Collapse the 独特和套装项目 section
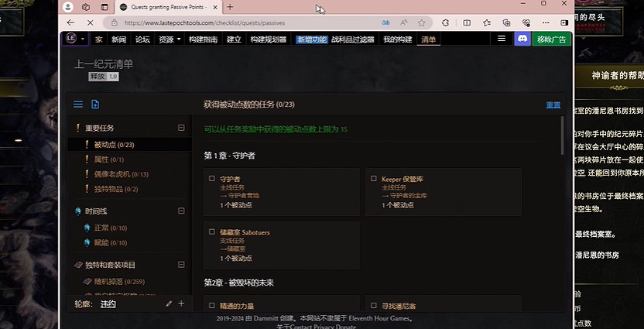Viewport: 644px width, 329px height. pyautogui.click(x=181, y=265)
